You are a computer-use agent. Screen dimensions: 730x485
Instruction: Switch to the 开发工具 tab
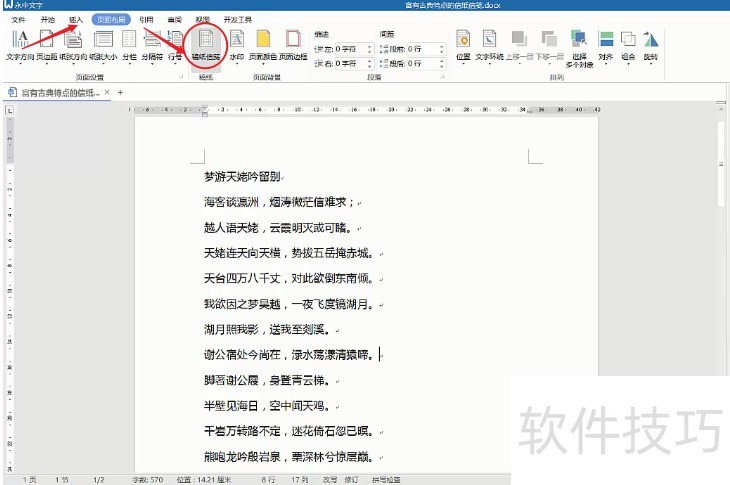coord(237,20)
